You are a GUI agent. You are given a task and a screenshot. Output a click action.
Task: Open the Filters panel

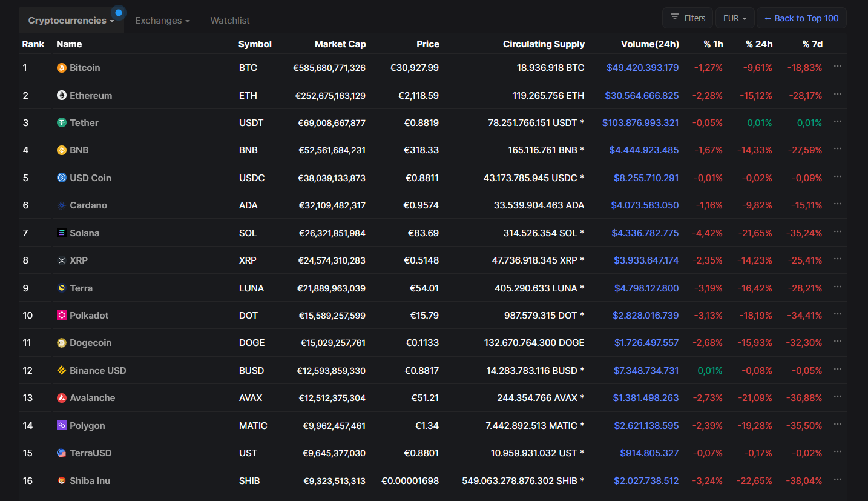(688, 18)
